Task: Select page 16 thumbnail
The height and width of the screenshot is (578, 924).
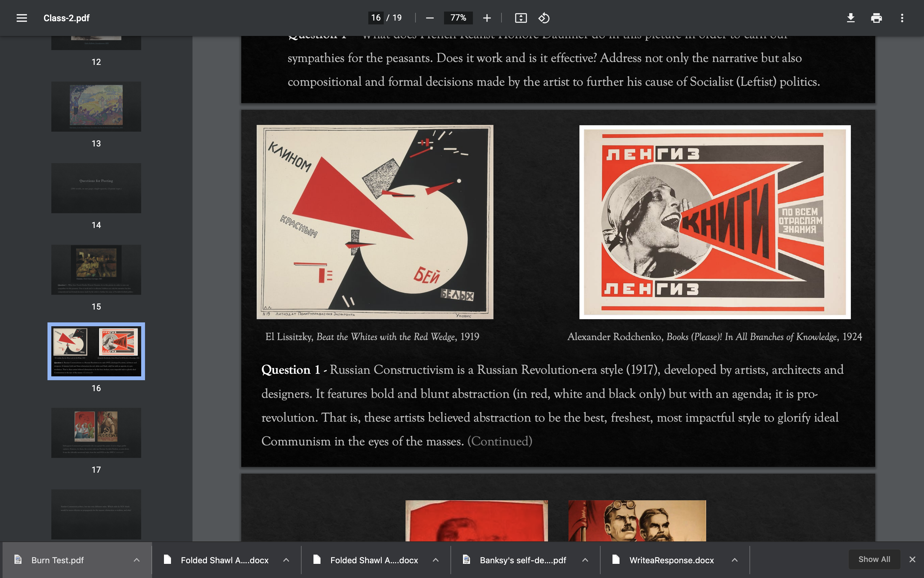Action: pyautogui.click(x=96, y=351)
